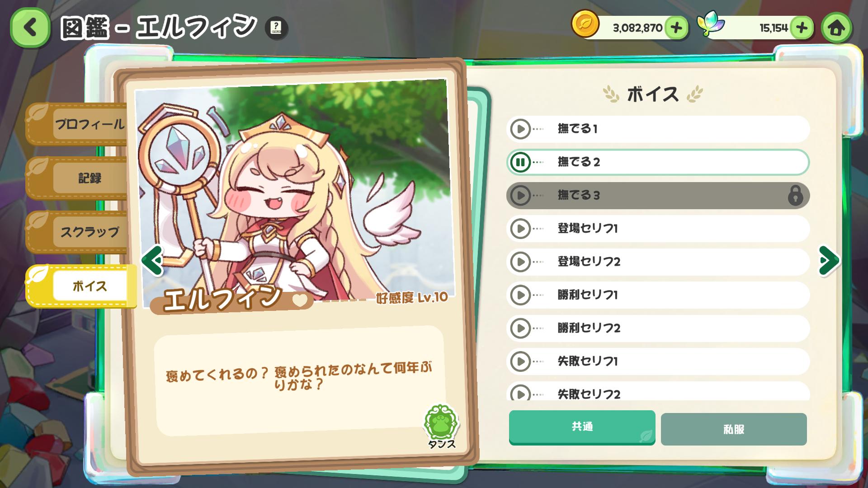Image resolution: width=868 pixels, height=488 pixels.
Task: Play the 勝利セリフ2 voice line
Action: point(520,328)
